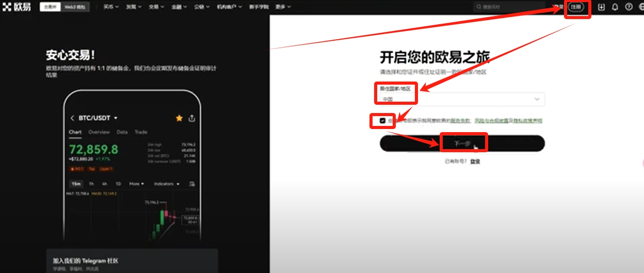
Task: Click the OKX (欧易) logo
Action: (17, 7)
